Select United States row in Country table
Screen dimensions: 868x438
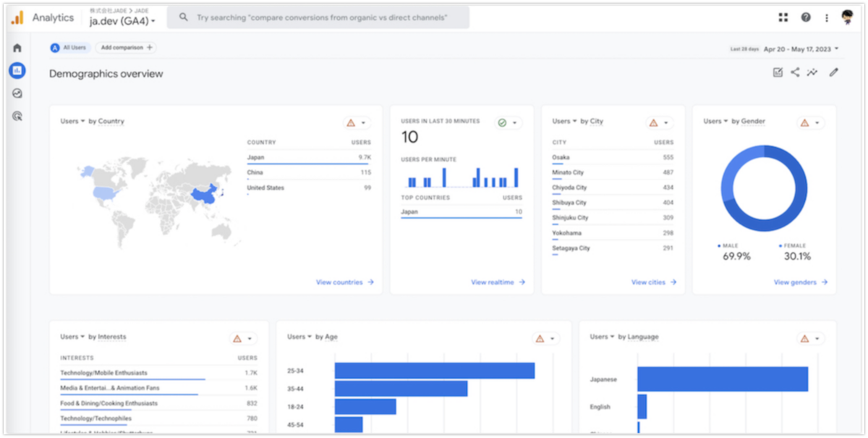(x=309, y=188)
